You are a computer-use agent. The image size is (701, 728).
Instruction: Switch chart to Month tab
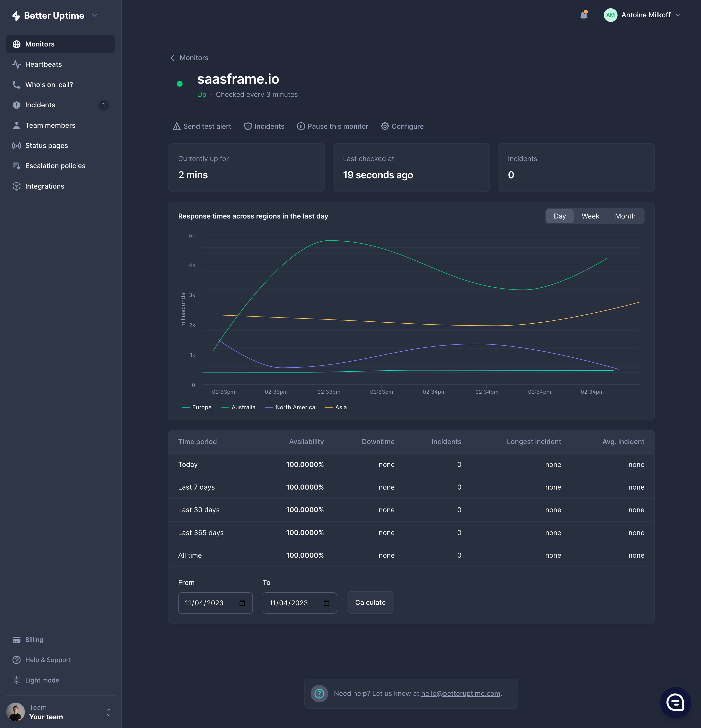point(625,216)
